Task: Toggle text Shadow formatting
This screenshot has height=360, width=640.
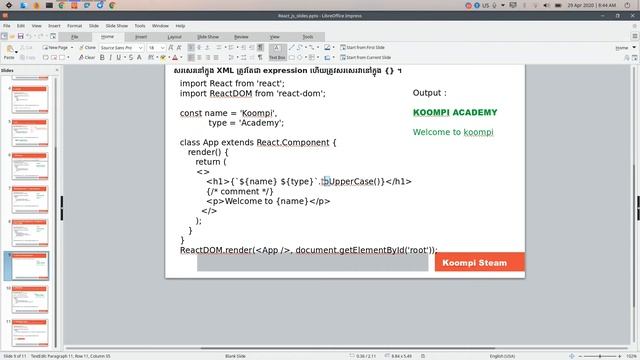Action: coord(139,58)
